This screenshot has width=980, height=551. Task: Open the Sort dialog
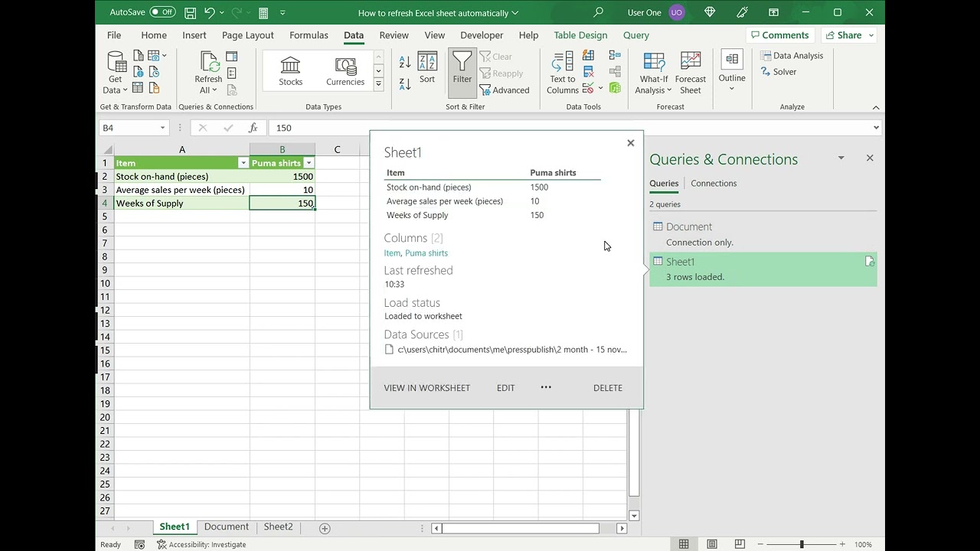point(427,69)
